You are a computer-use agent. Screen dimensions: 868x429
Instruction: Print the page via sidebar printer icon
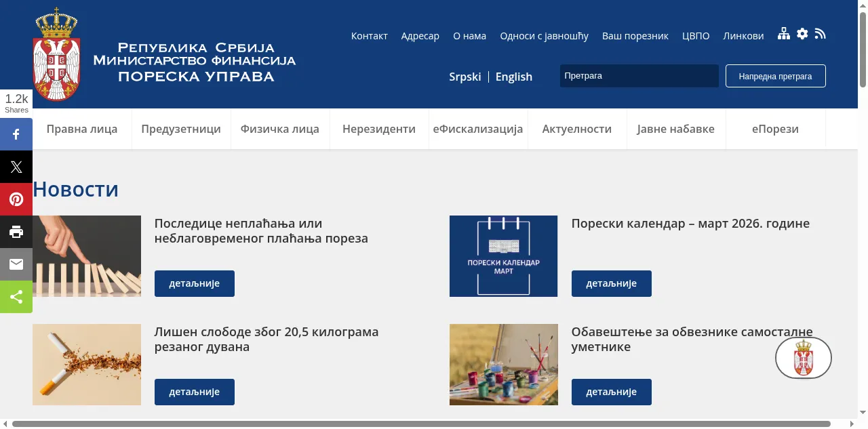click(x=16, y=232)
